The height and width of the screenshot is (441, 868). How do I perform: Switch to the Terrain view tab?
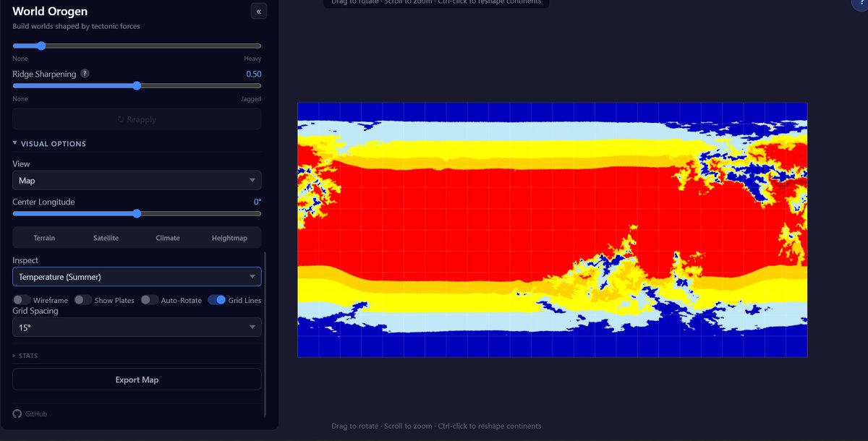44,238
